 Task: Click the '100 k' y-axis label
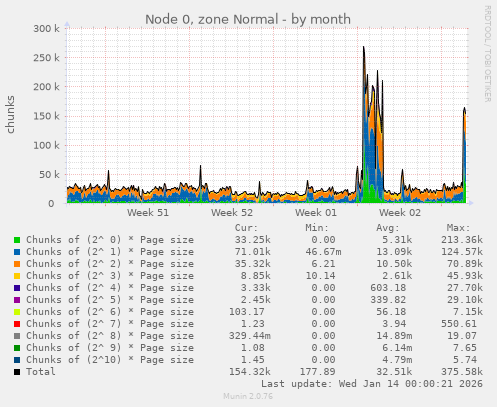46,145
